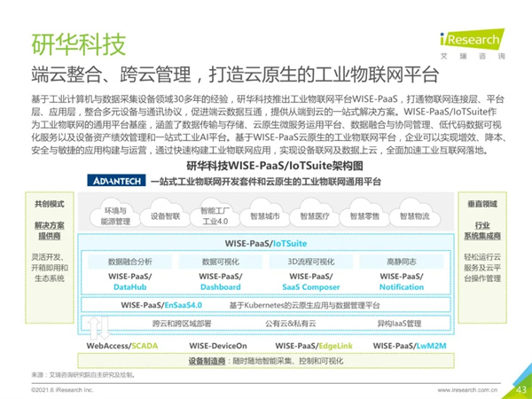This screenshot has width=532, height=399.
Task: Click WISE-PaaS/EdgeLink label
Action: click(314, 346)
